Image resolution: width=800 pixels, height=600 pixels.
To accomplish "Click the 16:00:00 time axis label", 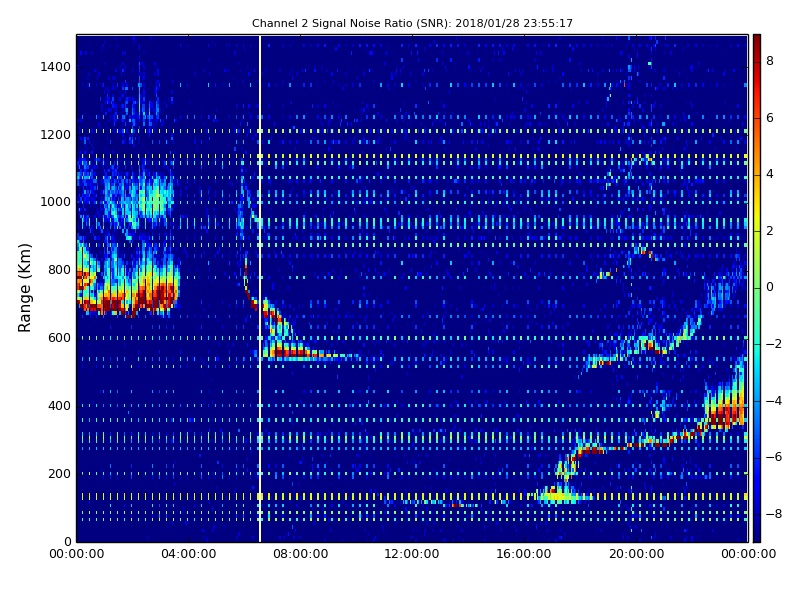I will coord(524,554).
